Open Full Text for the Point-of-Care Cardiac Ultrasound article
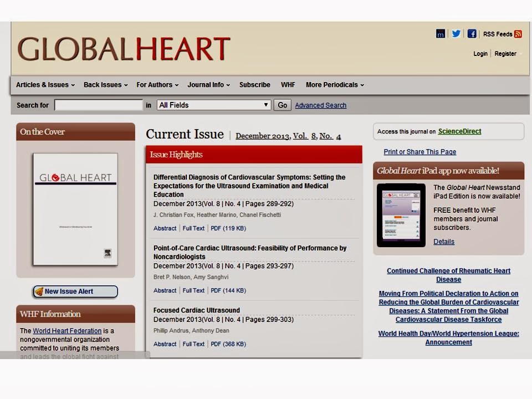This screenshot has height=399, width=532. click(193, 290)
